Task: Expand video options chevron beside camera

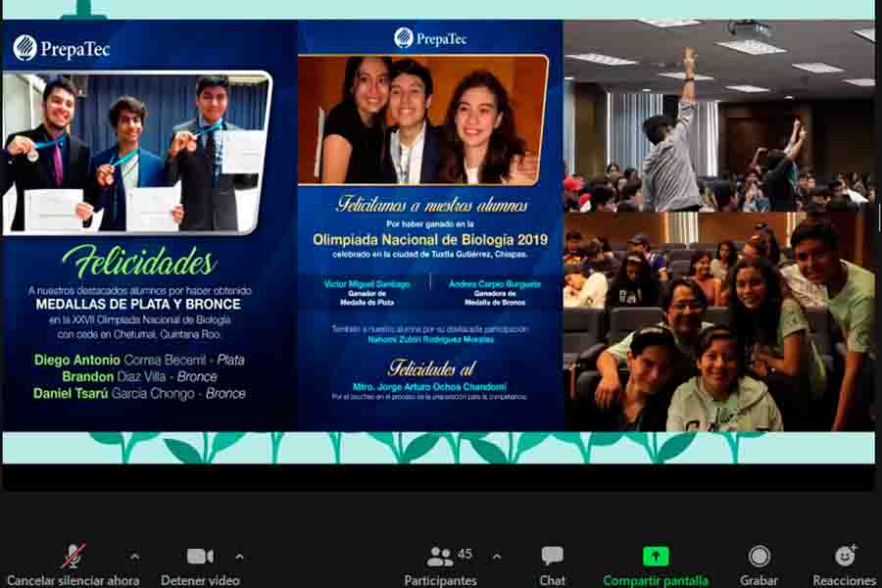Action: point(239,557)
